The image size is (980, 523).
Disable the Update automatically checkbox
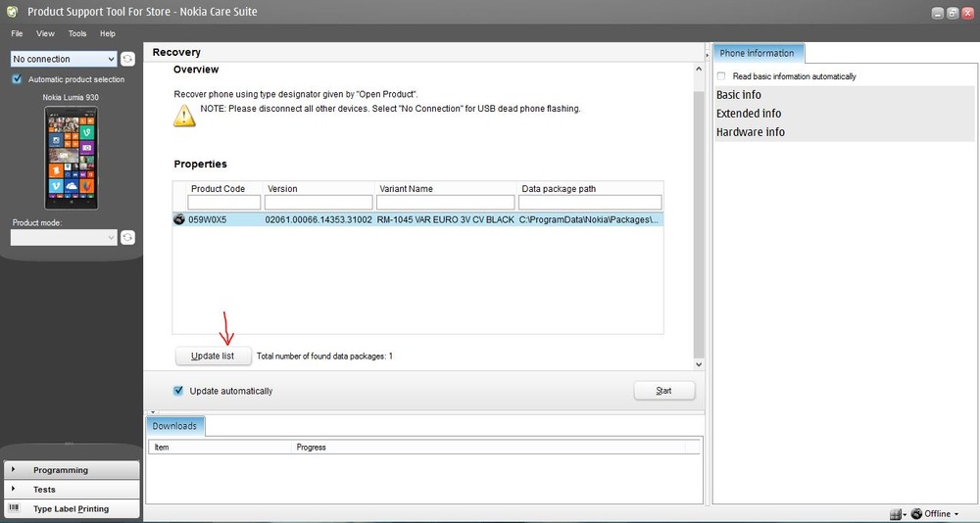click(178, 391)
